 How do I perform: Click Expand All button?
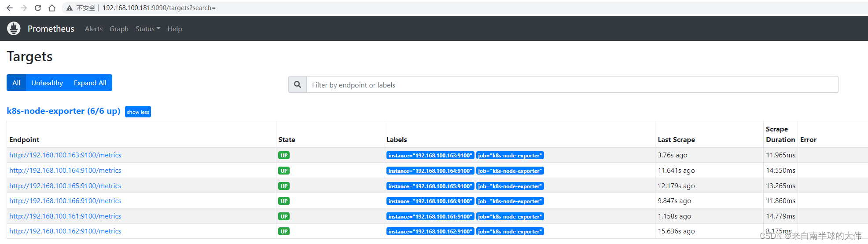tap(90, 83)
